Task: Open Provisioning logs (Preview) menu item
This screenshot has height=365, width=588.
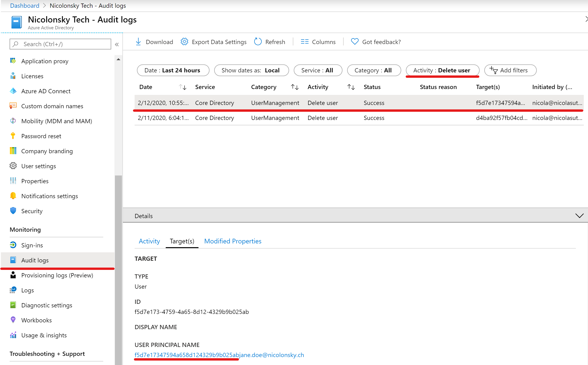Action: click(x=57, y=275)
